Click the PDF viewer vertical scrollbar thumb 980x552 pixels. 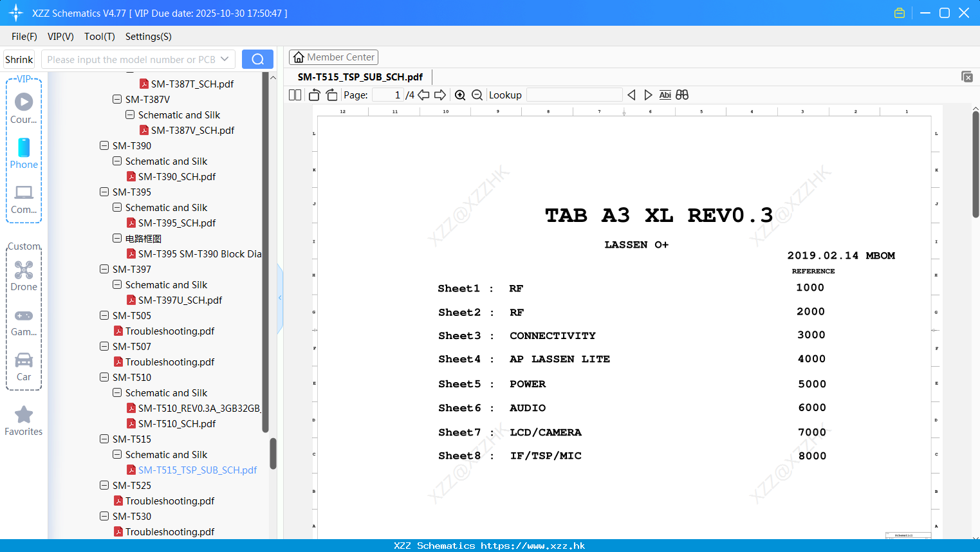(975, 164)
